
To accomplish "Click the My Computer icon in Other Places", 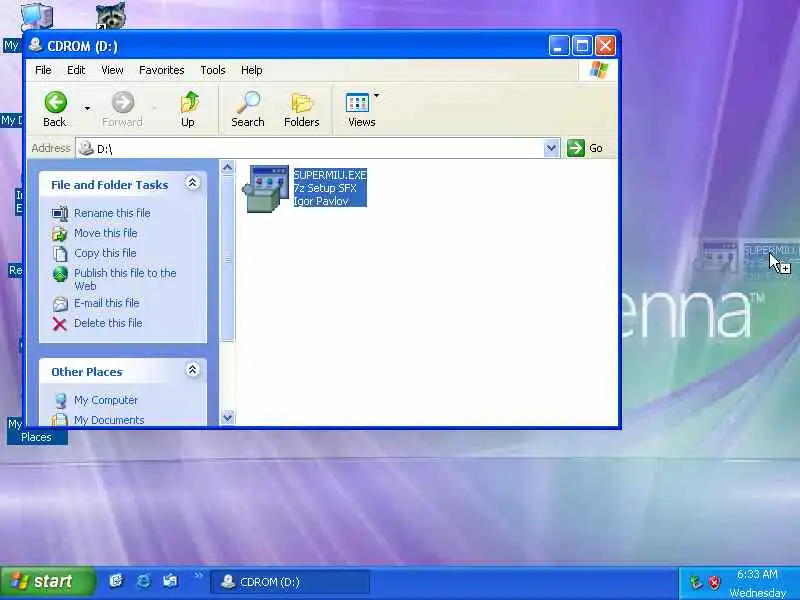I will point(60,401).
